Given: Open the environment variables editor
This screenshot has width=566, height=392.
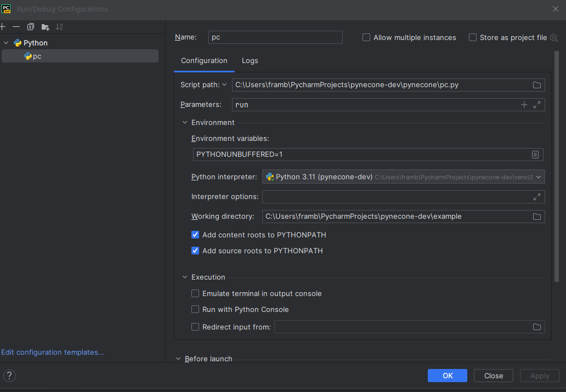Looking at the screenshot, I should click(535, 155).
